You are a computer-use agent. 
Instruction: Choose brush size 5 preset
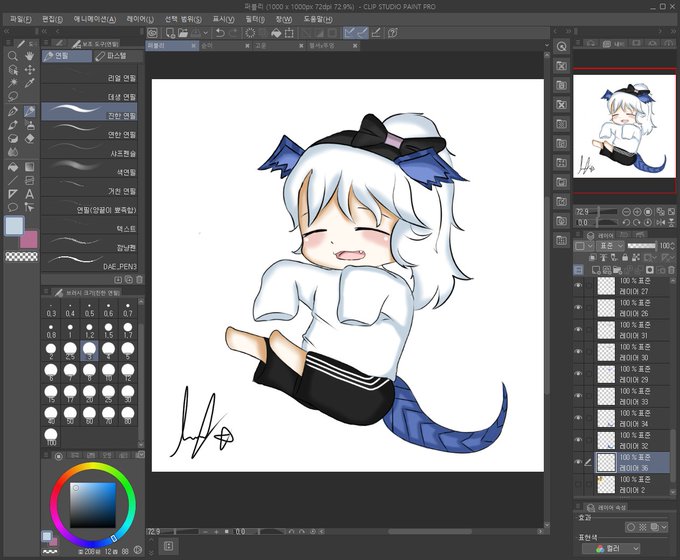pyautogui.click(x=128, y=351)
